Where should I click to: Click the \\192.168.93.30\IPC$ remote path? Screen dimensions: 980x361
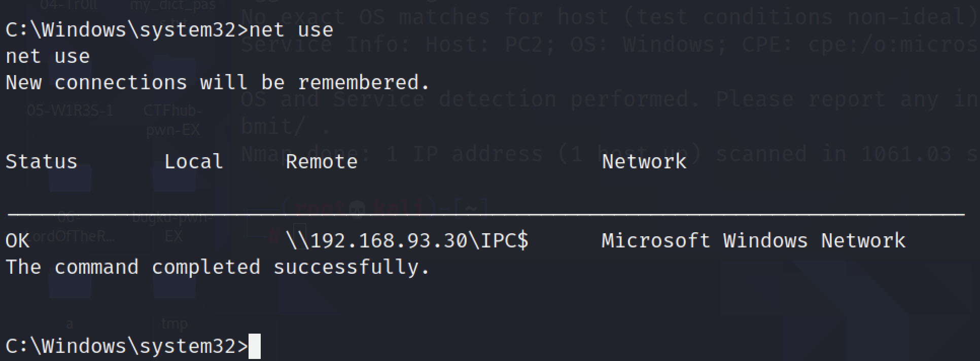pos(407,240)
